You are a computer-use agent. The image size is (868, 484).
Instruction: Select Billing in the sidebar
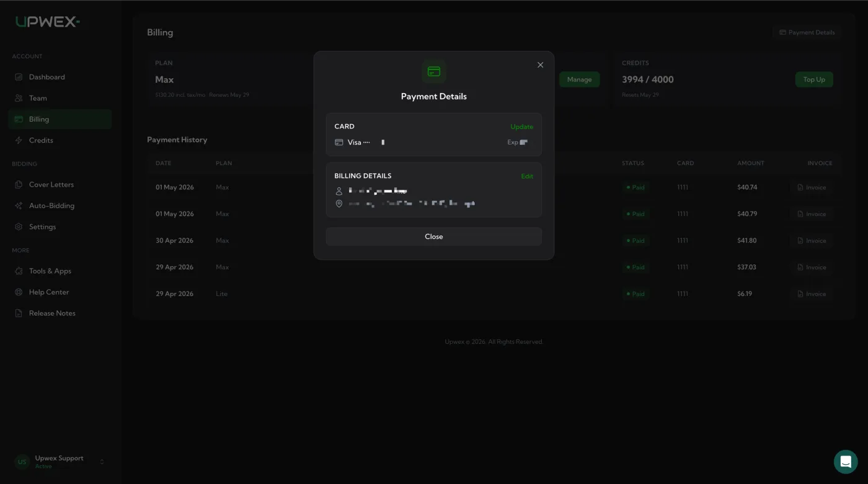tap(60, 119)
